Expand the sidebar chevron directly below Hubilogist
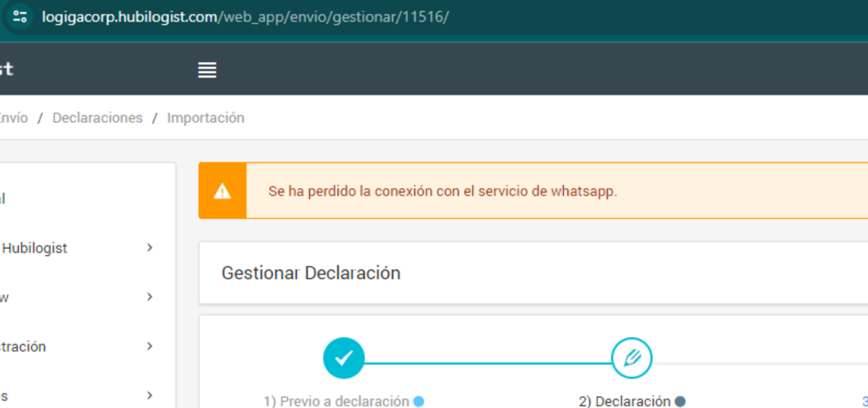The height and width of the screenshot is (408, 868). (150, 297)
